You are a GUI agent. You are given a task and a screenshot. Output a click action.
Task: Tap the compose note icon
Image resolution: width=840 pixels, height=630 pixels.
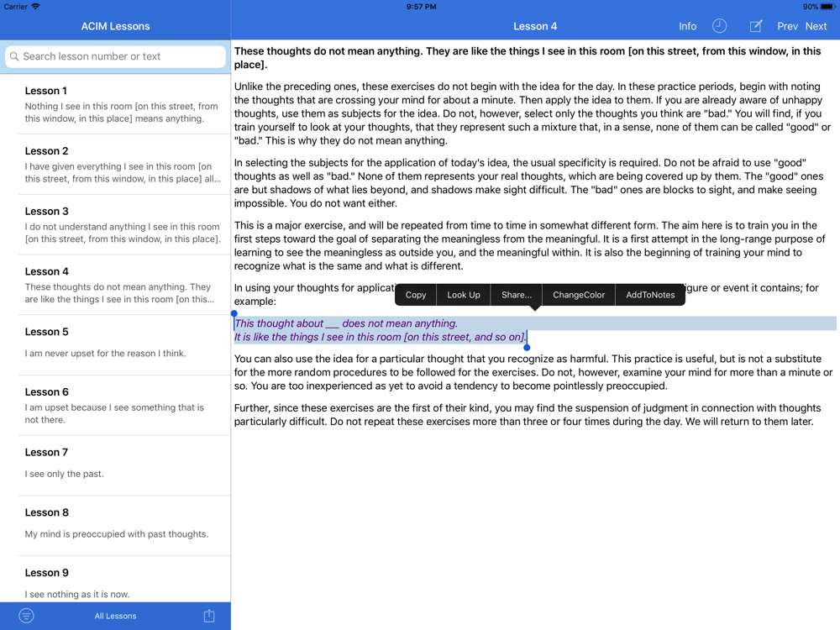click(755, 26)
